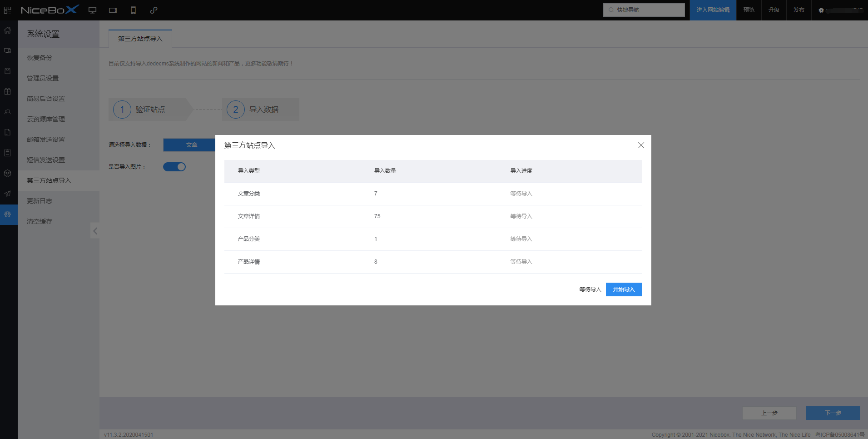Open 第三方站点导入 in the settings menu

coord(59,180)
